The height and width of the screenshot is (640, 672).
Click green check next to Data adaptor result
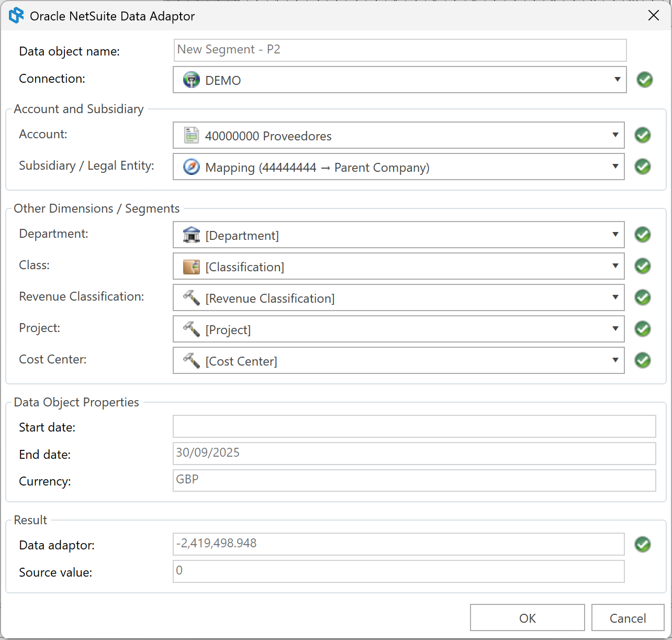point(643,545)
